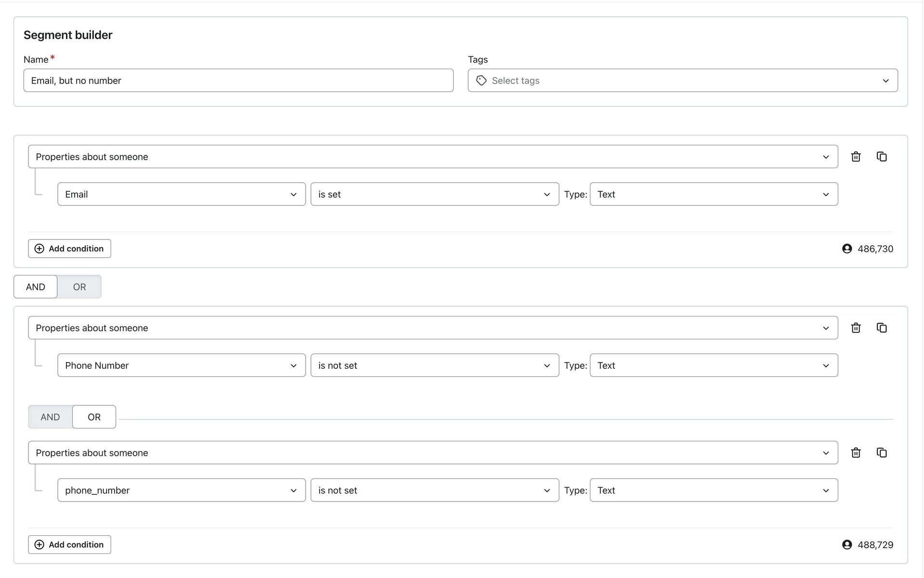Screen dimensions: 924x578
Task: Open the 'is set' operator dropdown
Action: 435,194
